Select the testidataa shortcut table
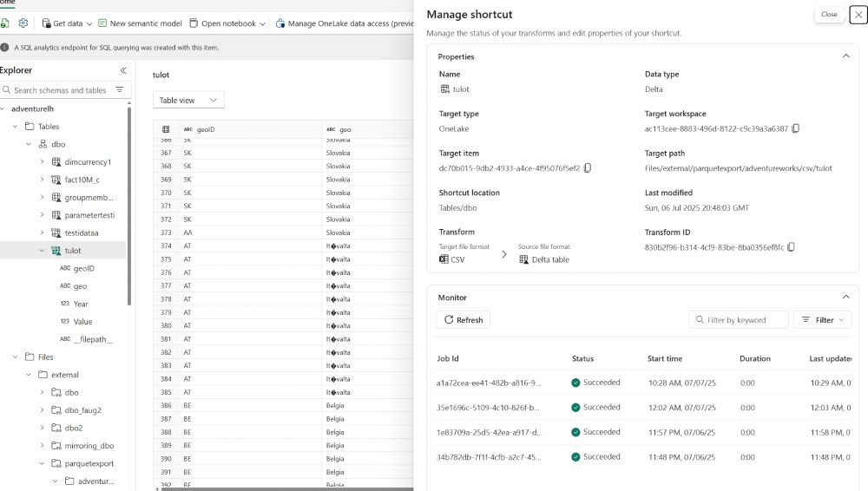This screenshot has height=491, width=868. point(81,233)
